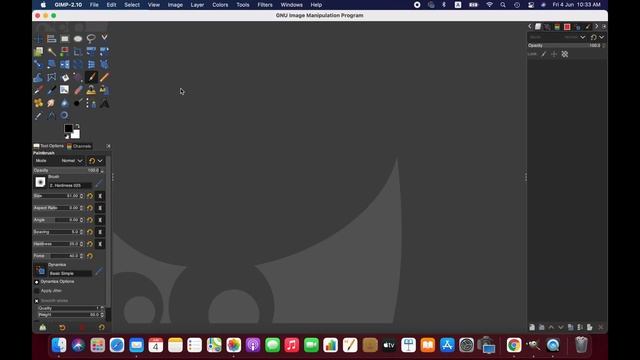Toggle link for brush Size
The height and width of the screenshot is (360, 640).
pos(100,196)
